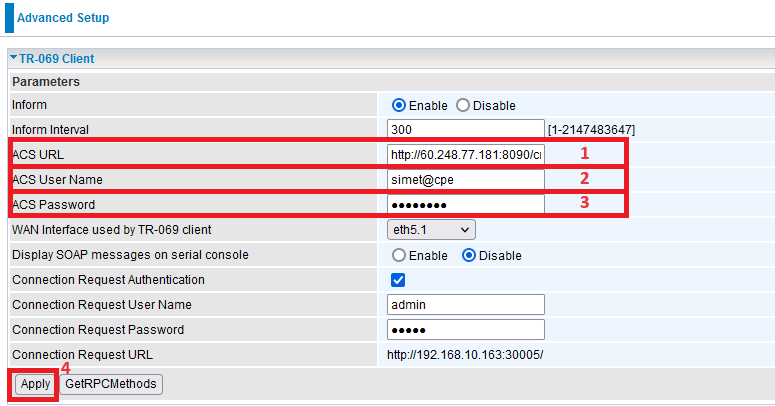775x406 pixels.
Task: Toggle Connection Request Authentication checkbox
Action: point(398,280)
